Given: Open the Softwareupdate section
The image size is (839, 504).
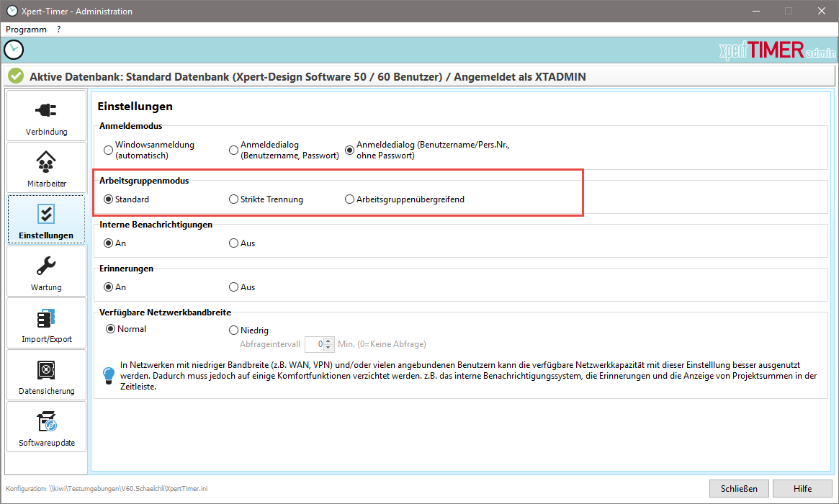Looking at the screenshot, I should 46,422.
